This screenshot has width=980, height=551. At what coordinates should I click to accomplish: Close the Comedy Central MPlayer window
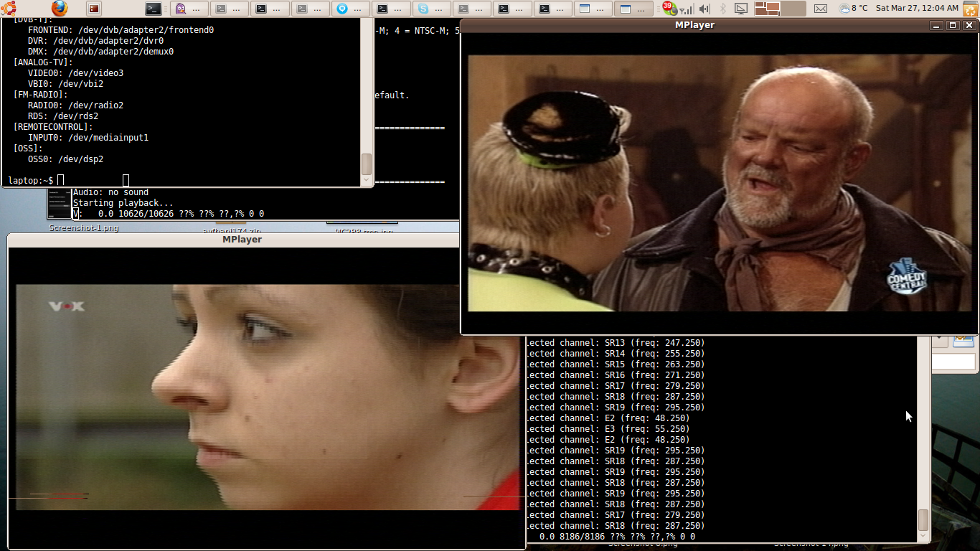coord(969,25)
